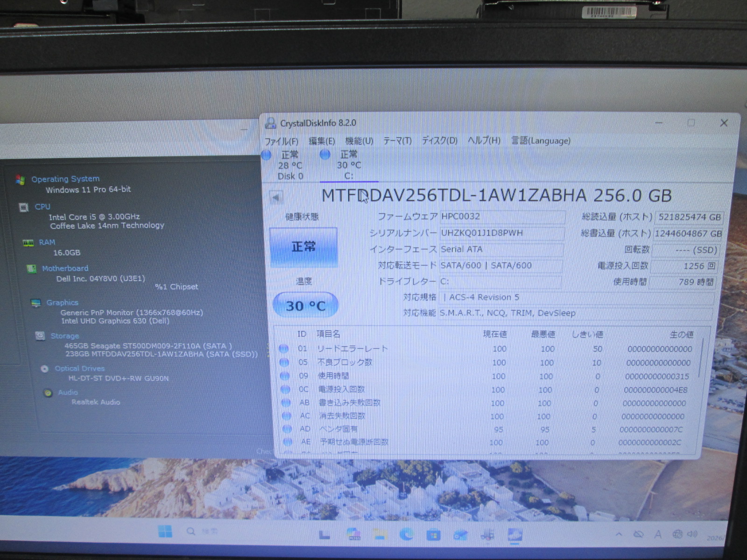The image size is (747, 560).
Task: Open the テーマ(T) menu
Action: tap(397, 141)
